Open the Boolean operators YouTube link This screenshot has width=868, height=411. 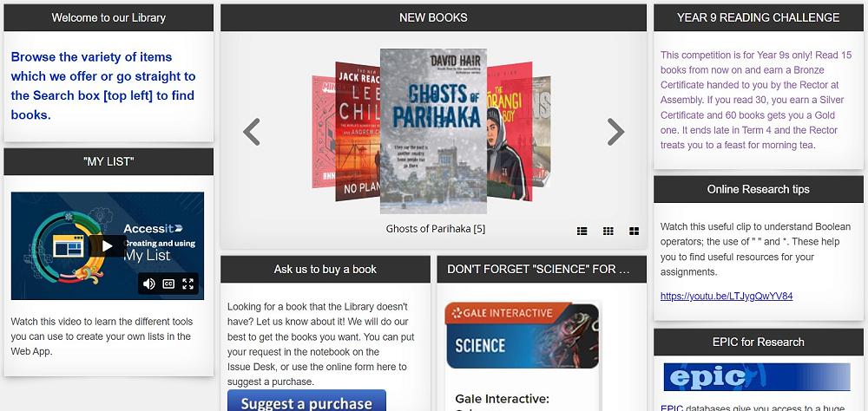point(727,296)
